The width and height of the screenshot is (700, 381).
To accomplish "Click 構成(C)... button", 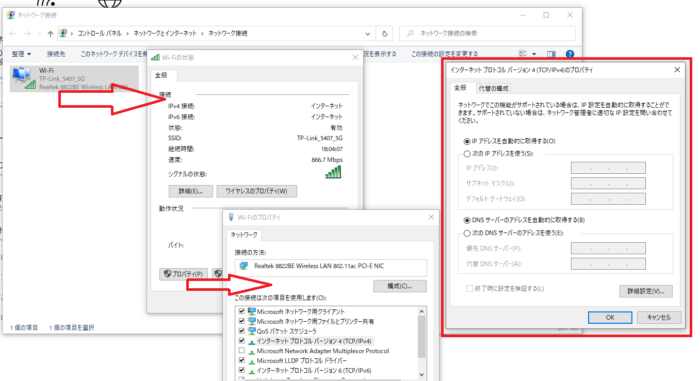I will (400, 286).
